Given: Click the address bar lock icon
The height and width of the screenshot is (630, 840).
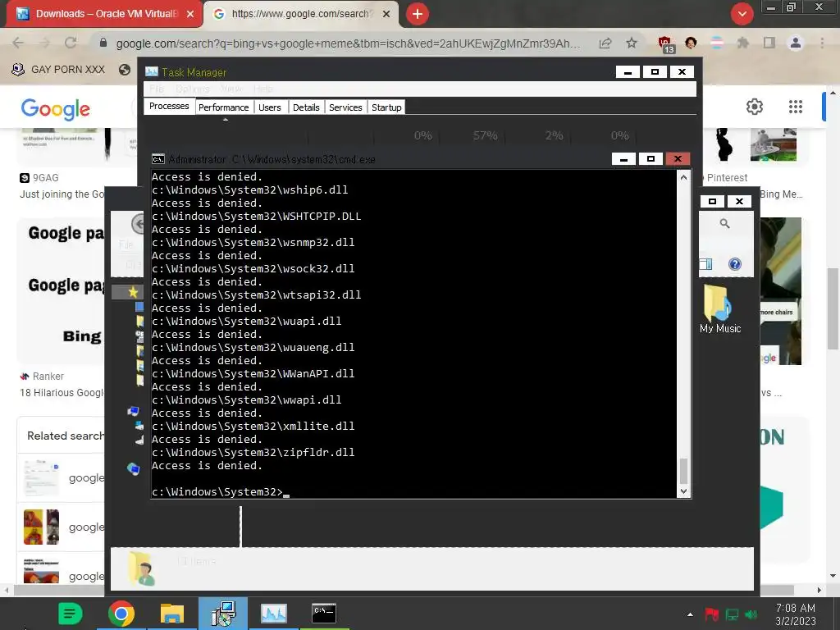Looking at the screenshot, I should [103, 43].
